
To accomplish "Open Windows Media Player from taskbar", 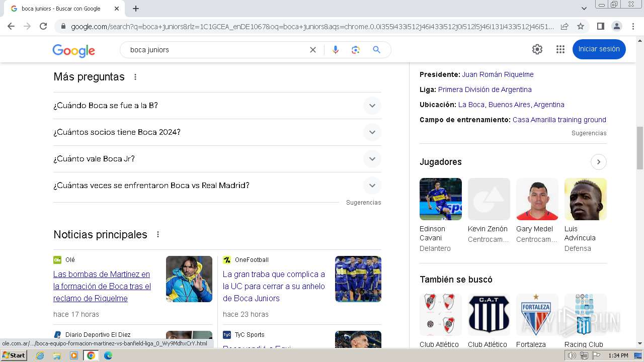I will (74, 355).
